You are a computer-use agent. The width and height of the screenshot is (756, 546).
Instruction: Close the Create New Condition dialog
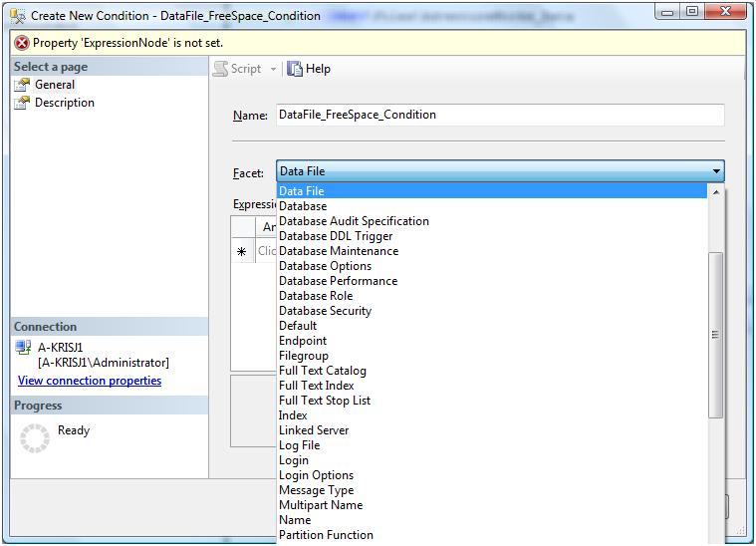[x=726, y=11]
